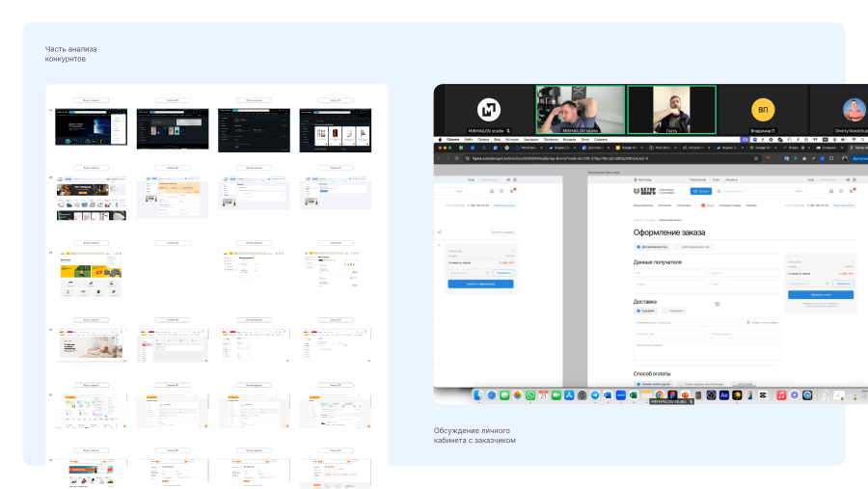
Task: Open Finder in the dock
Action: 478,395
